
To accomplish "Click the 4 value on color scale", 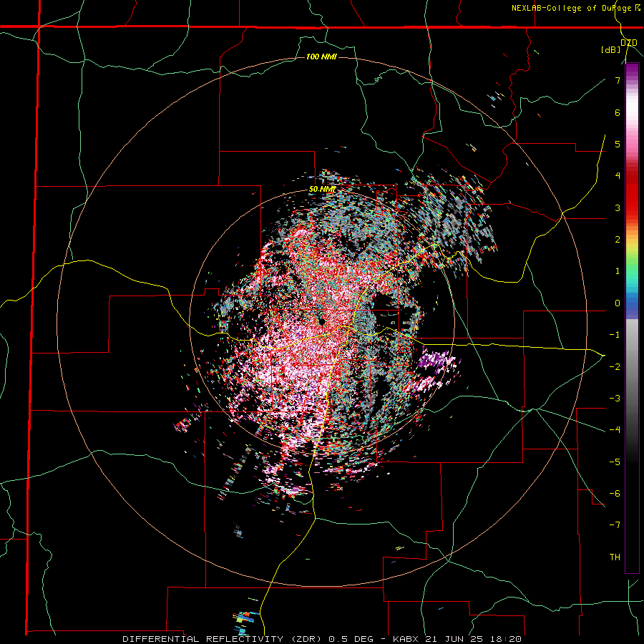I will coord(618,176).
